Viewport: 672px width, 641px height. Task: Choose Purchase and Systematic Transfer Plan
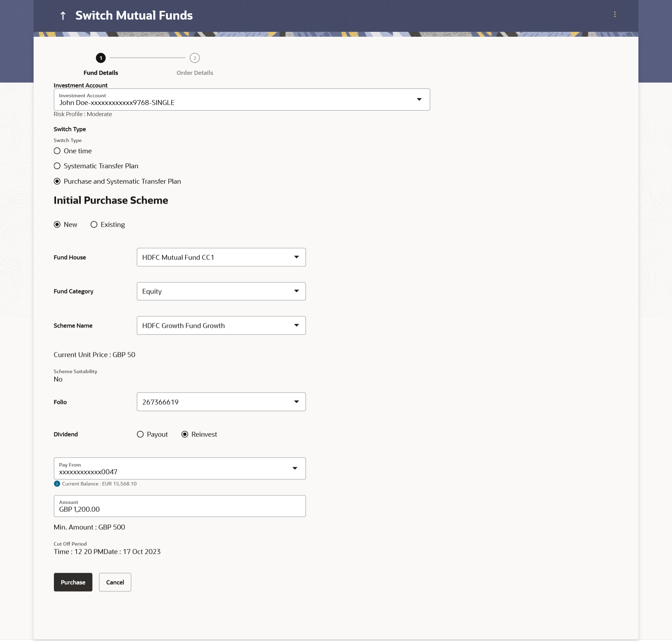57,181
